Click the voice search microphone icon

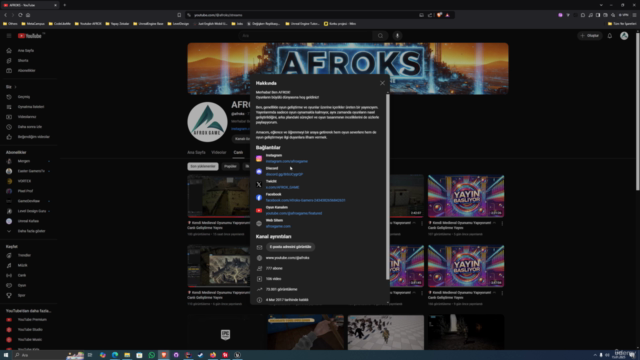coord(397,36)
